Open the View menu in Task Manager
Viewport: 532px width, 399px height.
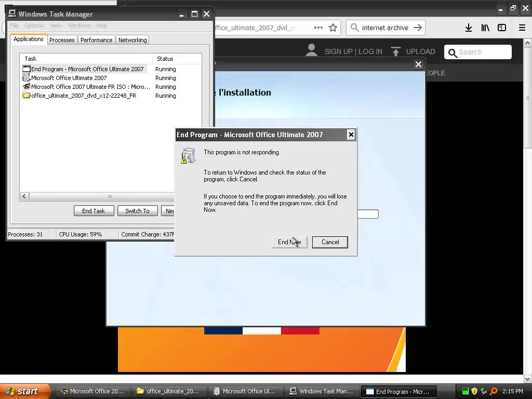pyautogui.click(x=56, y=25)
